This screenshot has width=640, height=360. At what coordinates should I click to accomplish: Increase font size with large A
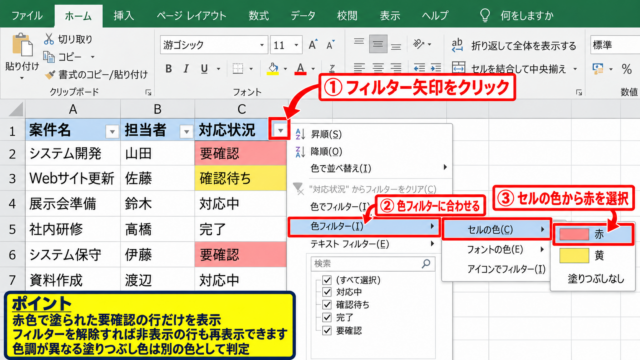tap(313, 45)
